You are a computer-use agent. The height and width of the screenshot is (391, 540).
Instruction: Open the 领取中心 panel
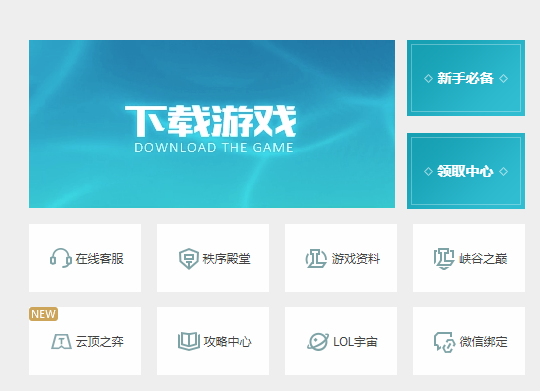[x=466, y=171]
